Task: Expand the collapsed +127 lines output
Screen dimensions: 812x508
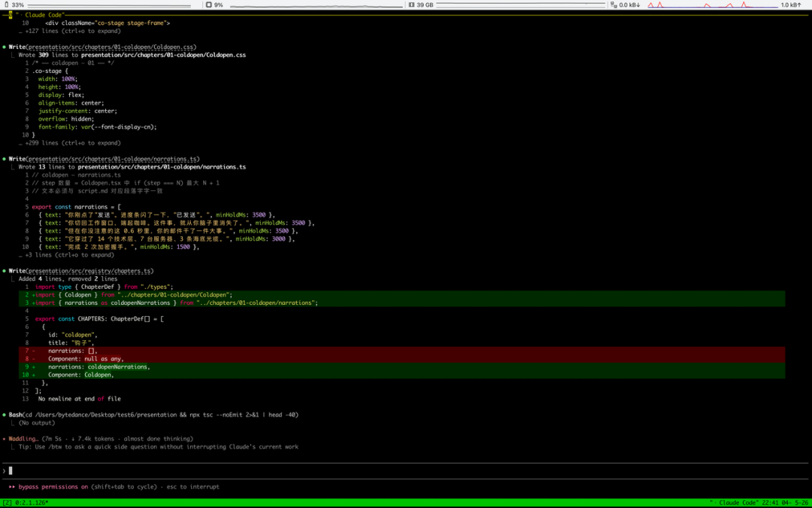Action: (69, 31)
